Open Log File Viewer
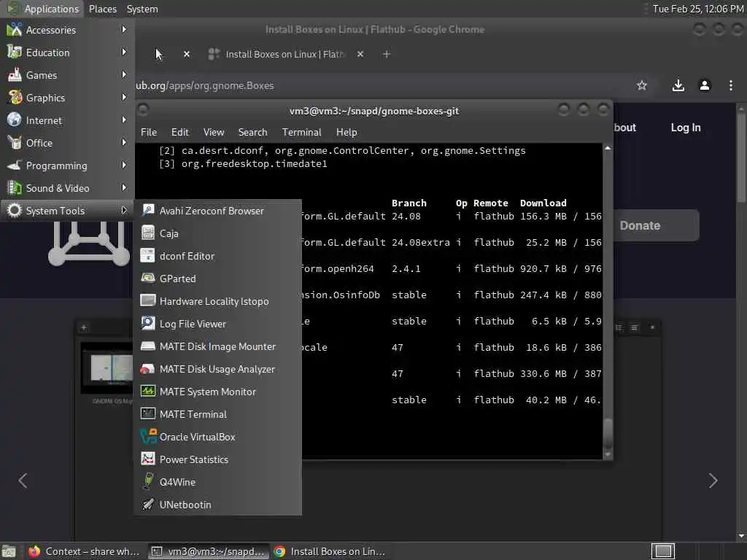 point(217,323)
